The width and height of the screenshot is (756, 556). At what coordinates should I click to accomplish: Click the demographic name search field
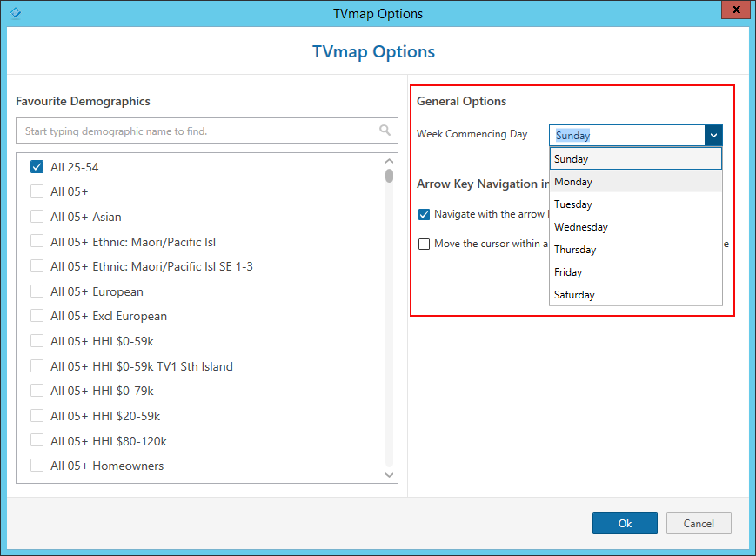[207, 131]
